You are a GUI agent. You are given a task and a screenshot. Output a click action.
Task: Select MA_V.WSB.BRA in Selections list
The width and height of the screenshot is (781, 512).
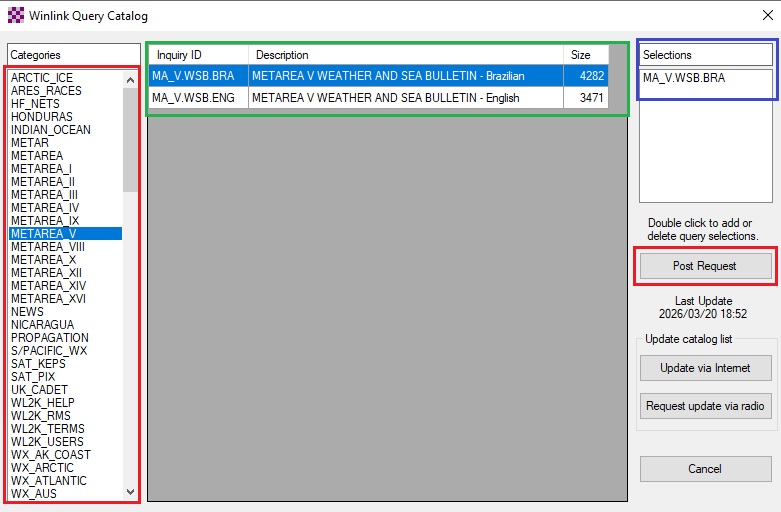[x=685, y=78]
